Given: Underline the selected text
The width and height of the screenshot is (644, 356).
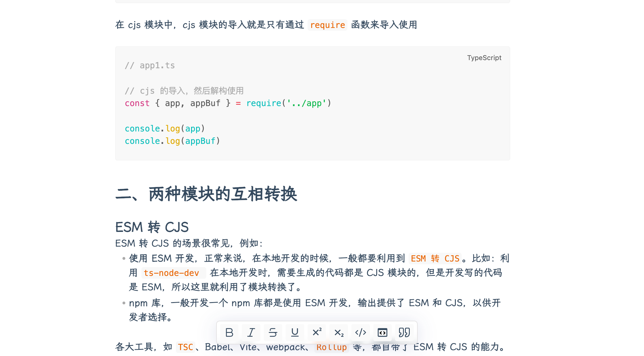Looking at the screenshot, I should 295,333.
